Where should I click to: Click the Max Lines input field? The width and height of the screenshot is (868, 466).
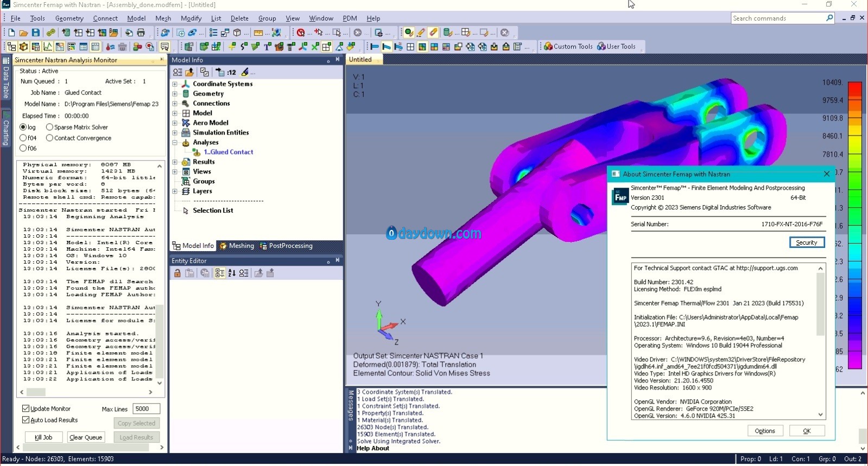[x=146, y=408]
